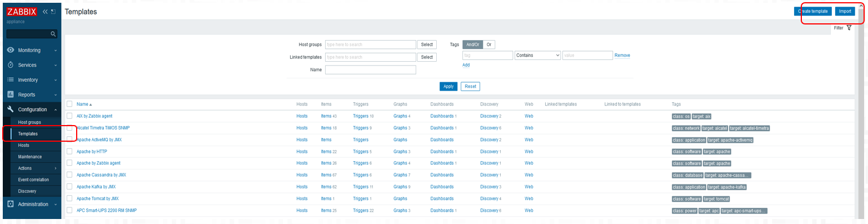Click the Reset filter button

pos(470,86)
